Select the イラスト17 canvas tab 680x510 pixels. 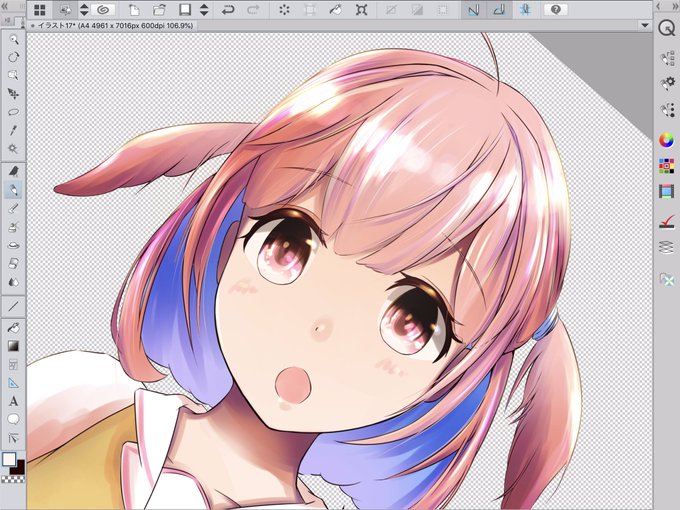tap(113, 26)
